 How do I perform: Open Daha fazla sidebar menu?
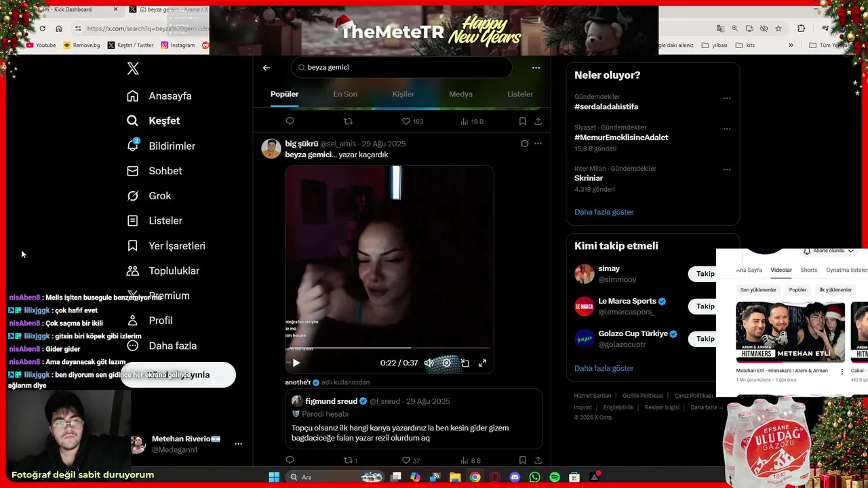tap(162, 346)
